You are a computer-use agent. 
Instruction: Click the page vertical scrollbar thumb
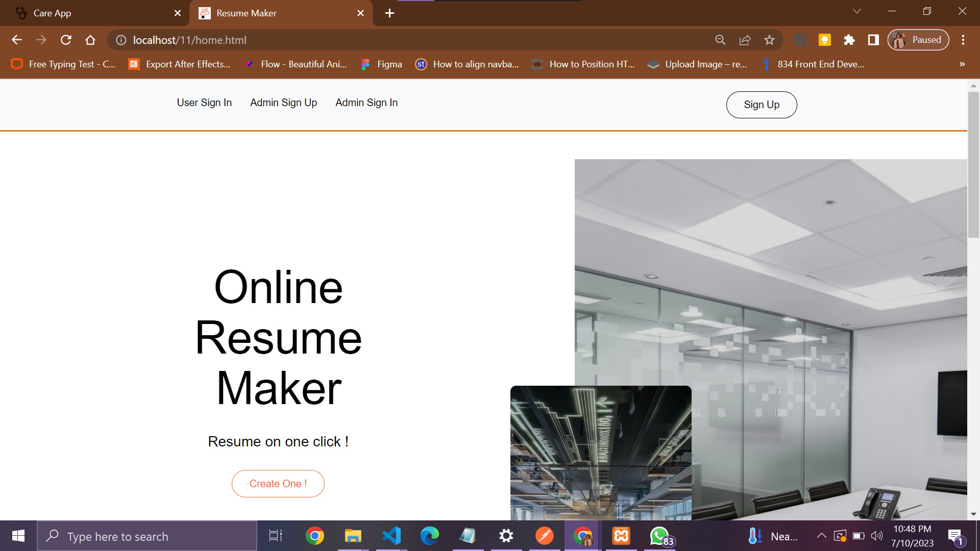click(x=973, y=163)
